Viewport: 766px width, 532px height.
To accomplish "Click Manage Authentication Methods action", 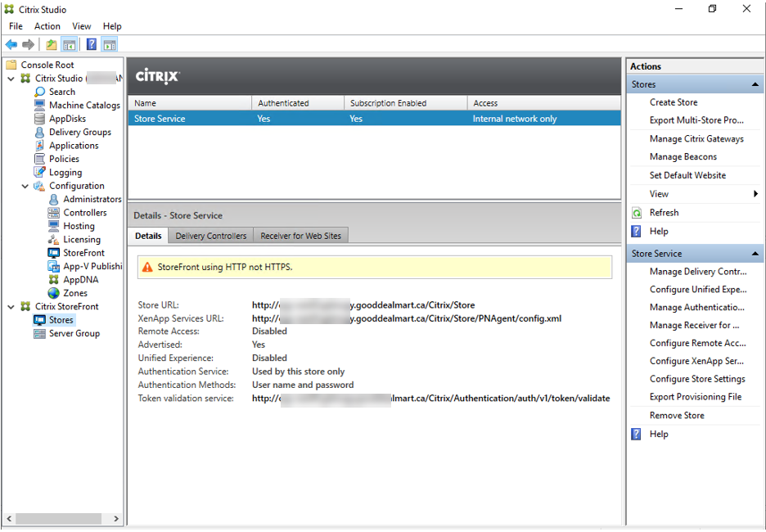I will (697, 307).
